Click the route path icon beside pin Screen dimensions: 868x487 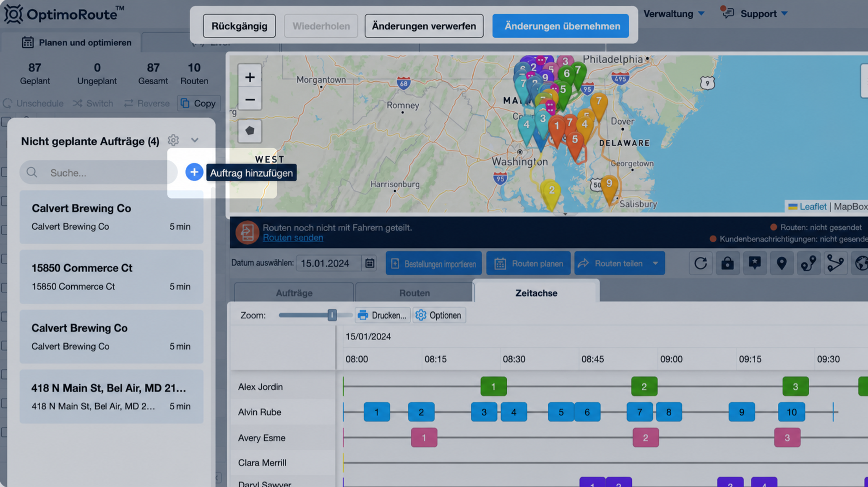tap(808, 263)
